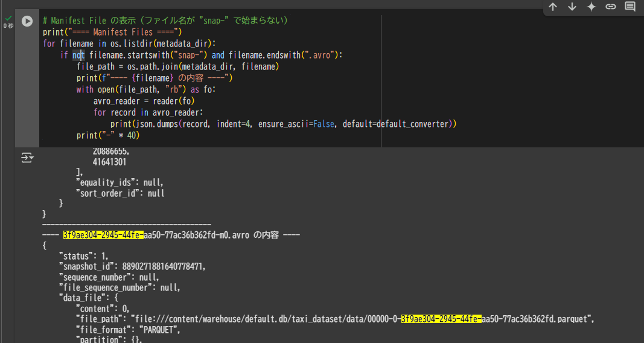Click 'avro_reader = reader(fo)' line
The width and height of the screenshot is (644, 343).
144,101
